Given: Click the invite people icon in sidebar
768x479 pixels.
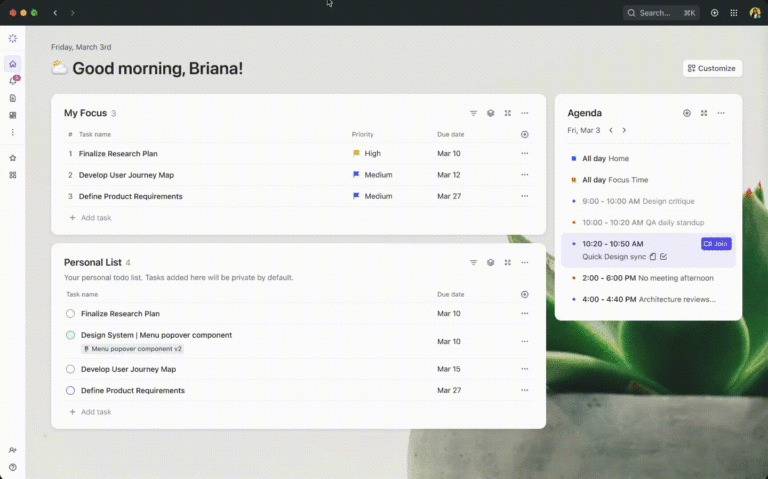Looking at the screenshot, I should point(13,450).
